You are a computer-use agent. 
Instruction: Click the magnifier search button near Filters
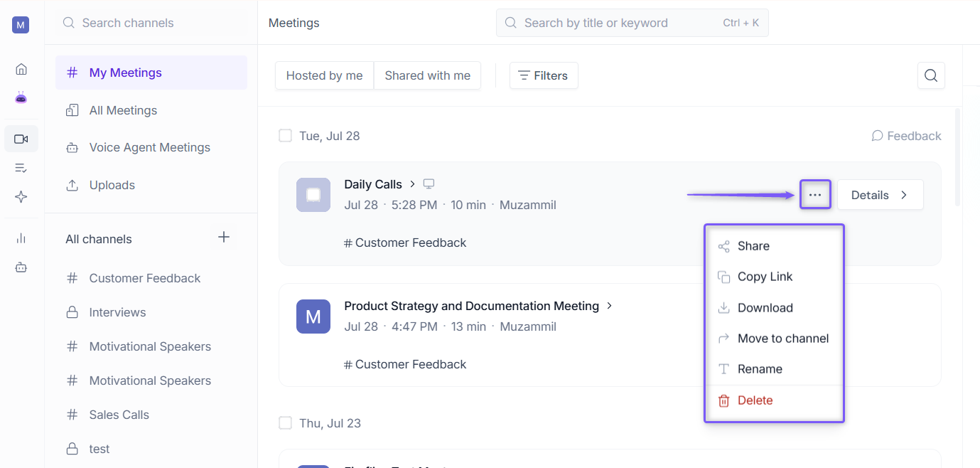[931, 75]
